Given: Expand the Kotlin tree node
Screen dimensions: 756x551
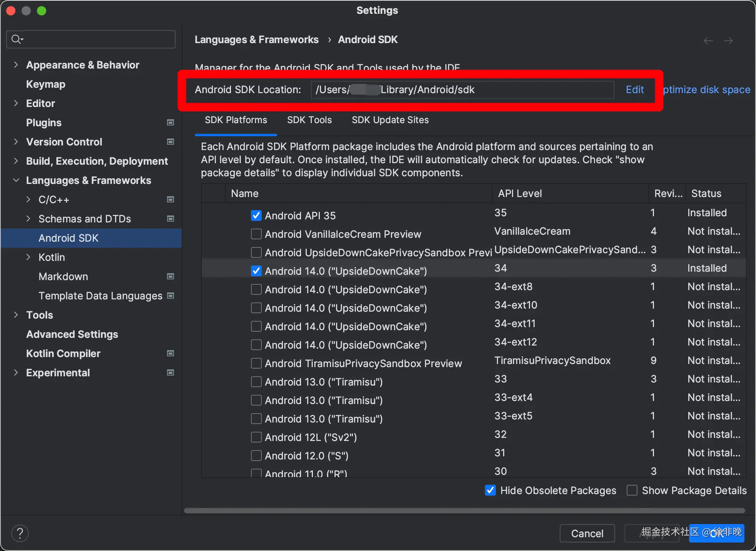Looking at the screenshot, I should 28,257.
